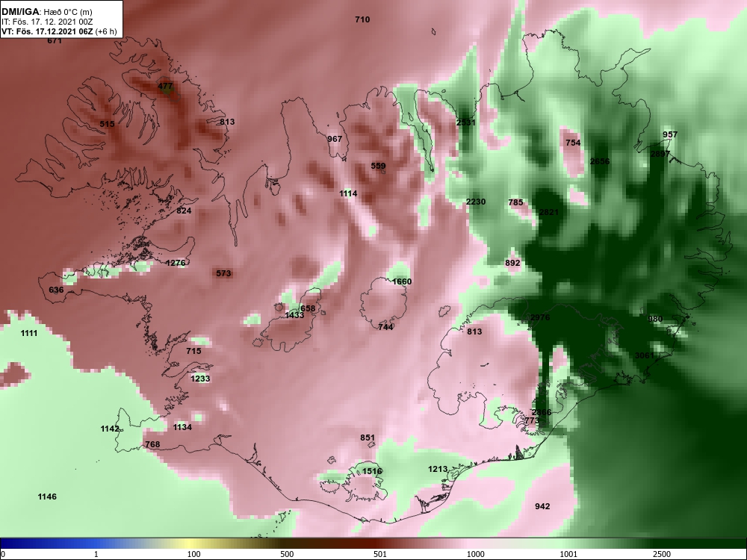The width and height of the screenshot is (747, 560).
Task: Click the 'VT: Fös. 17.12.2021 06Z (+6 h)' line
Action: pyautogui.click(x=58, y=31)
